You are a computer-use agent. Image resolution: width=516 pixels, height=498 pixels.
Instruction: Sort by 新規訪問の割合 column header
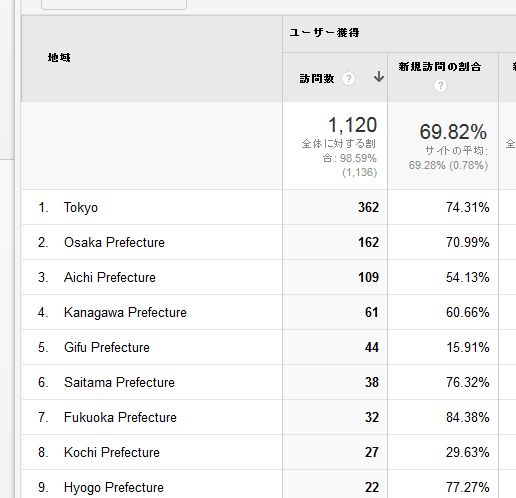pos(440,67)
